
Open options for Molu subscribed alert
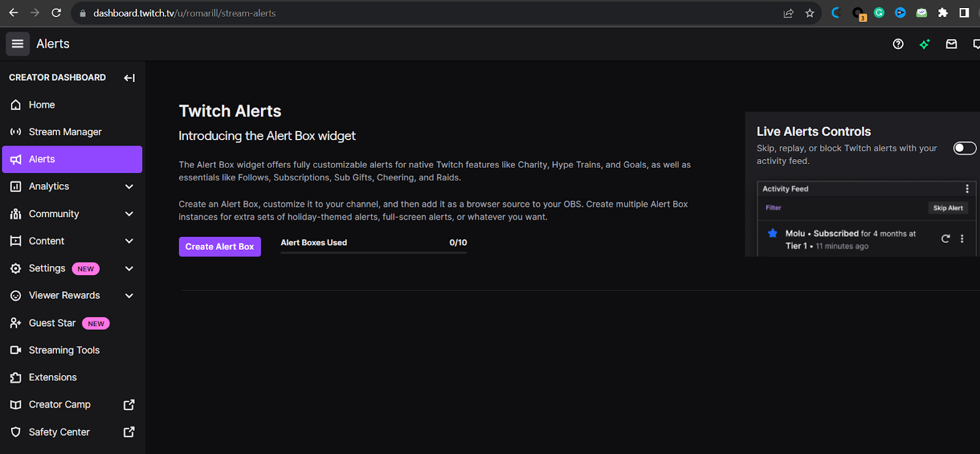[x=962, y=239]
